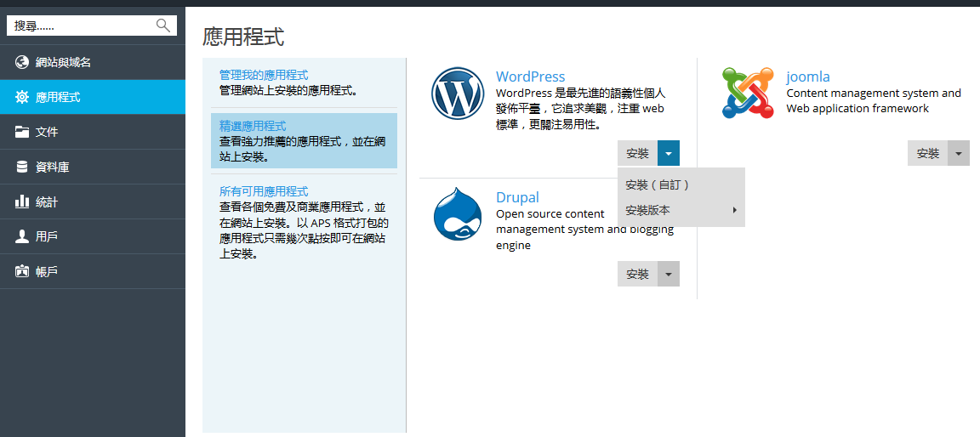
Task: Click the database icon for 資料庫
Action: [x=22, y=167]
